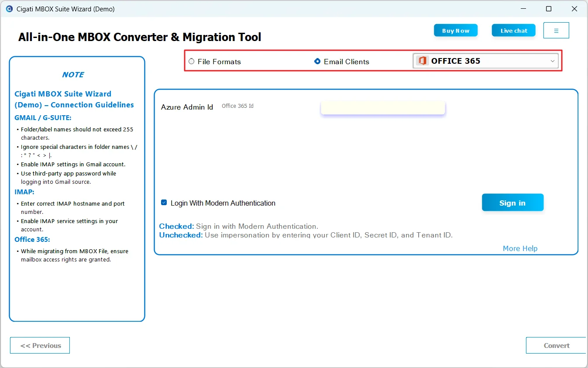This screenshot has width=588, height=368.
Task: Click 'Enable IMAP settings in Gmail account' note
Action: [x=73, y=165]
